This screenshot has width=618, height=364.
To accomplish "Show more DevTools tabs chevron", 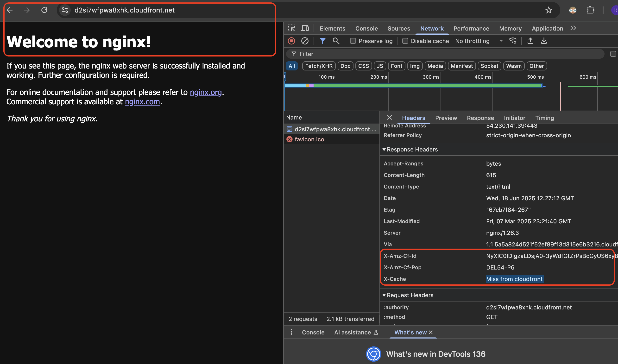I will click(573, 28).
